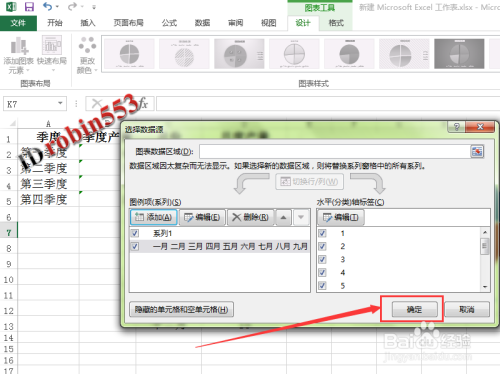Choose the fourth outlined pie chart style
Image resolution: width=500 pixels, height=374 pixels.
(294, 54)
